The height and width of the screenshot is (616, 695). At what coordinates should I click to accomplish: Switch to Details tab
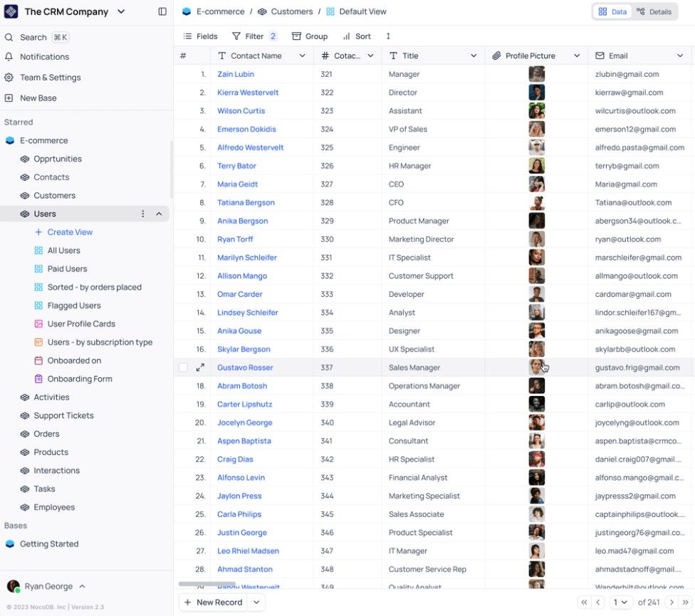point(654,12)
